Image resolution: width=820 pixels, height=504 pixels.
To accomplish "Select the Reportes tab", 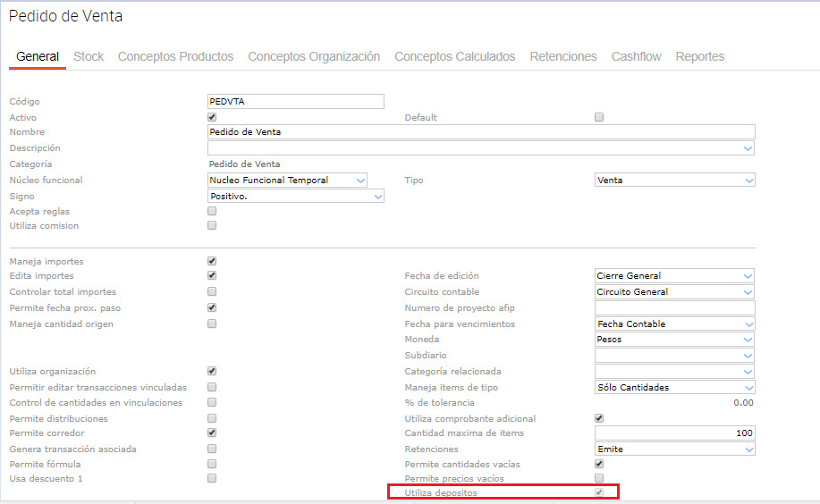I will pos(699,56).
